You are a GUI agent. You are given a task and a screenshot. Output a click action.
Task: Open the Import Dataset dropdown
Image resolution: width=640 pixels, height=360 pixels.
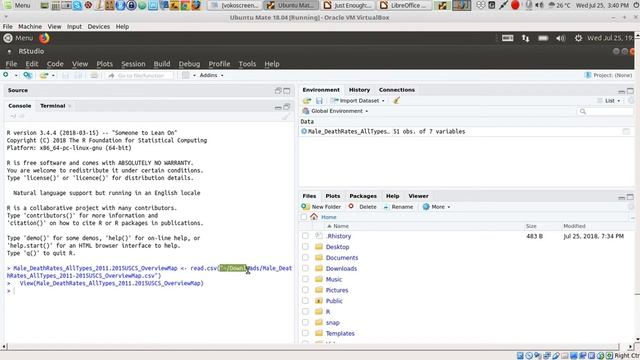click(x=358, y=100)
